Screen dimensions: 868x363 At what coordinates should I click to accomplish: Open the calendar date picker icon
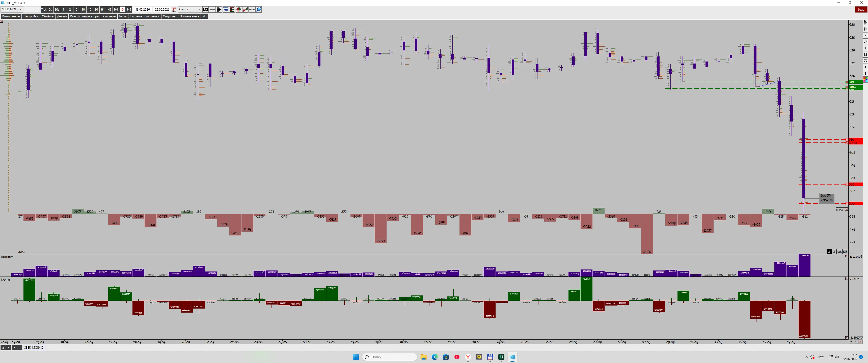(174, 9)
